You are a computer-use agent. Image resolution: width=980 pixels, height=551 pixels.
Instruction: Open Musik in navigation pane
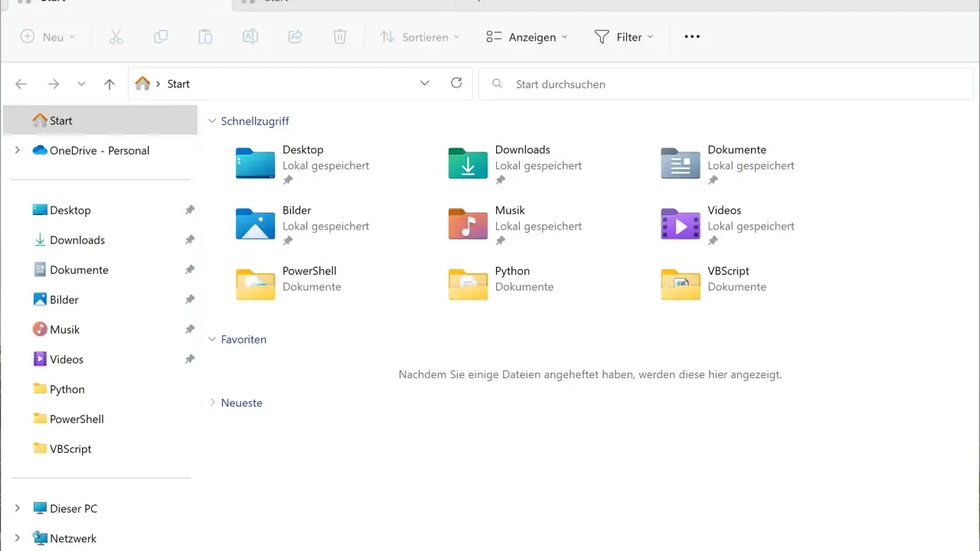(x=56, y=330)
